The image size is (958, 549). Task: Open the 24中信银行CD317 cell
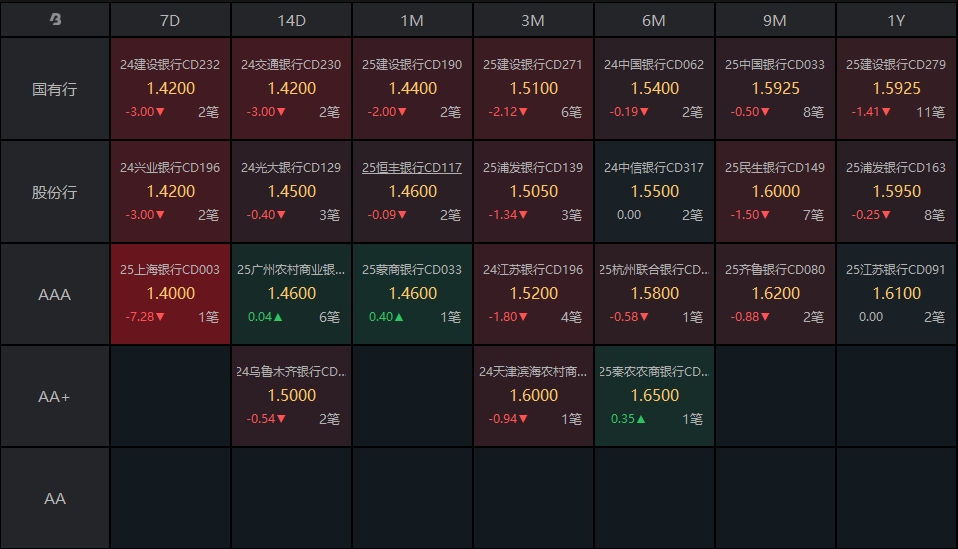coord(654,192)
